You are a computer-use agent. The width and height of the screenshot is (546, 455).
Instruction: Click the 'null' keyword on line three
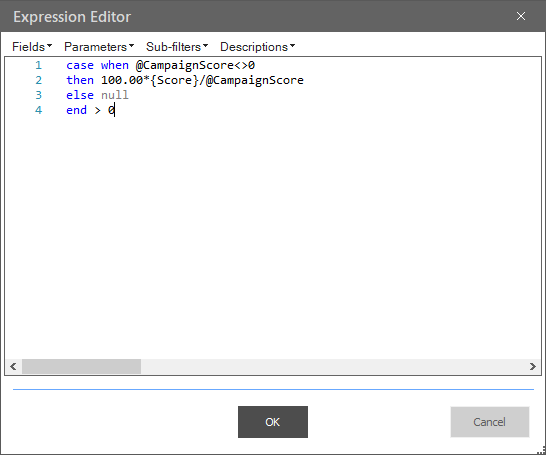tap(115, 95)
